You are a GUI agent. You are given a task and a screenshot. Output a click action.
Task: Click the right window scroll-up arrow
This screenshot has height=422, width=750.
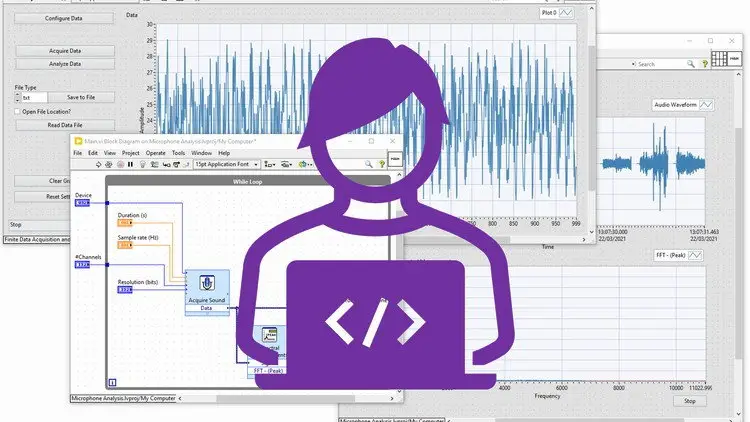click(x=738, y=75)
